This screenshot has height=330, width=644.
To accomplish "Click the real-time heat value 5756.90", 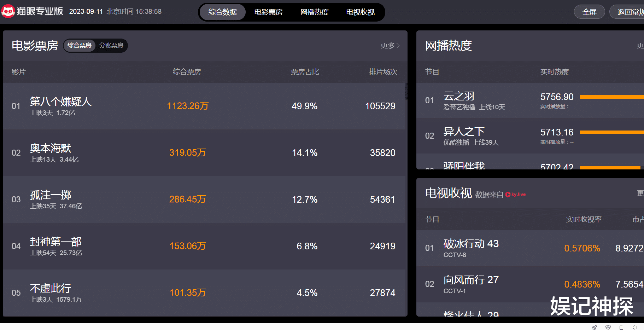I will [557, 97].
